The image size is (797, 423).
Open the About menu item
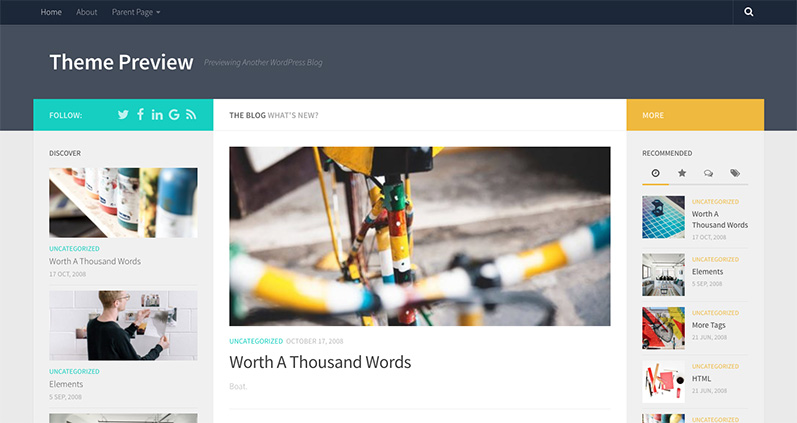[x=86, y=12]
